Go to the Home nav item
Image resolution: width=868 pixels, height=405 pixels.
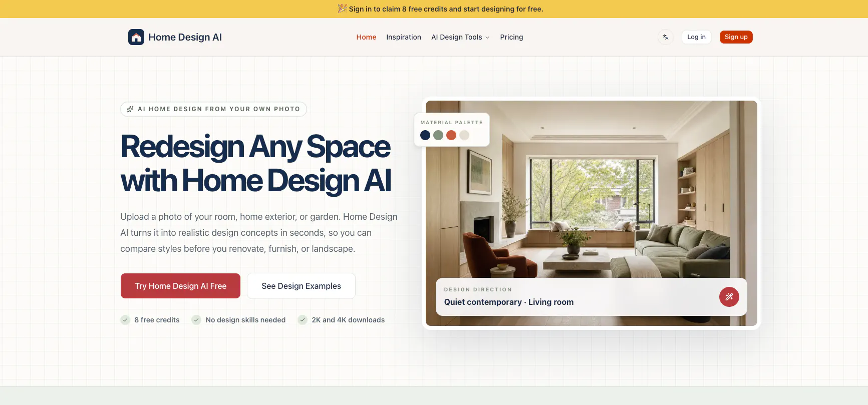pyautogui.click(x=366, y=37)
